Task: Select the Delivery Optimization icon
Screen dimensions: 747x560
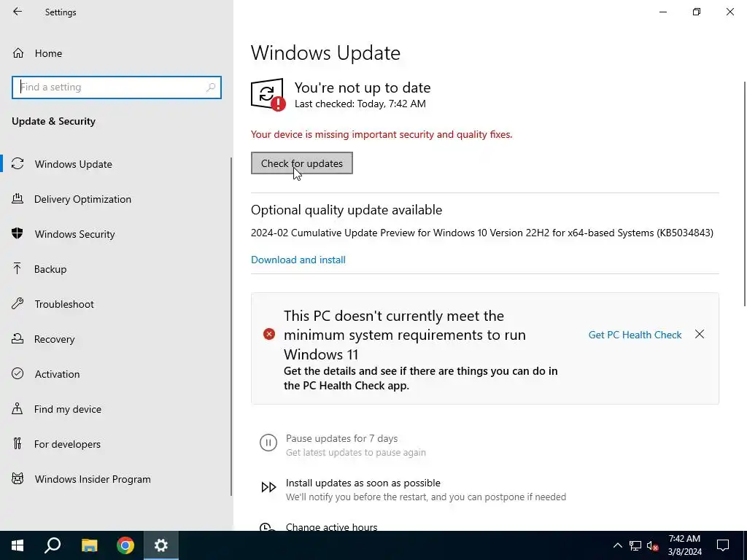Action: coord(18,198)
